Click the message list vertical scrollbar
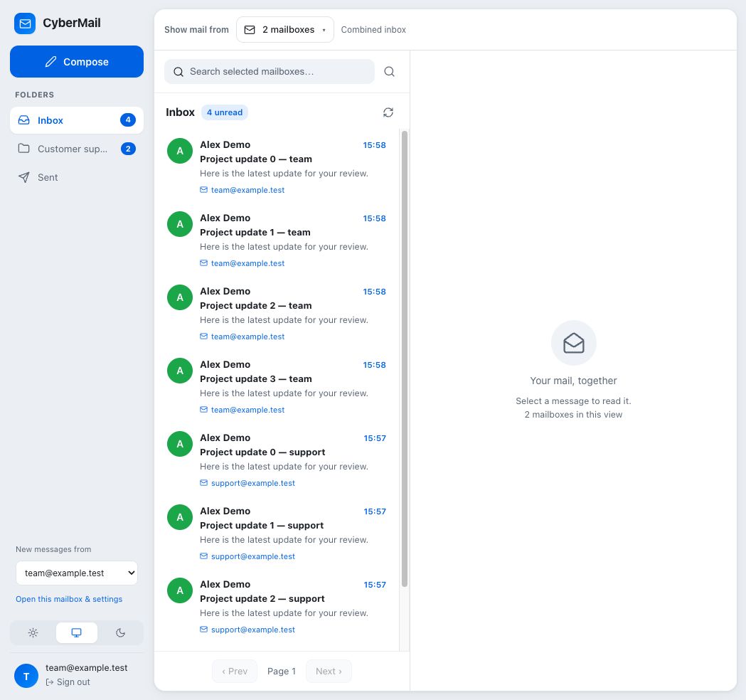 (405, 359)
